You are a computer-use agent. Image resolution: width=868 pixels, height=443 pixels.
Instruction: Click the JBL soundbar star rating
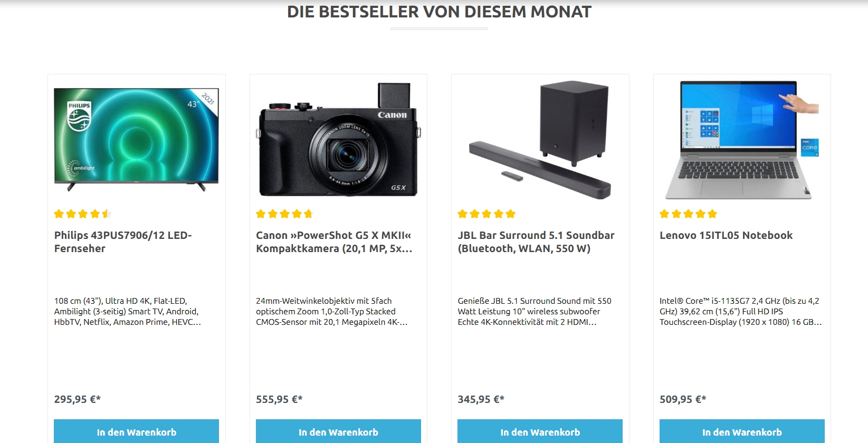pos(487,214)
